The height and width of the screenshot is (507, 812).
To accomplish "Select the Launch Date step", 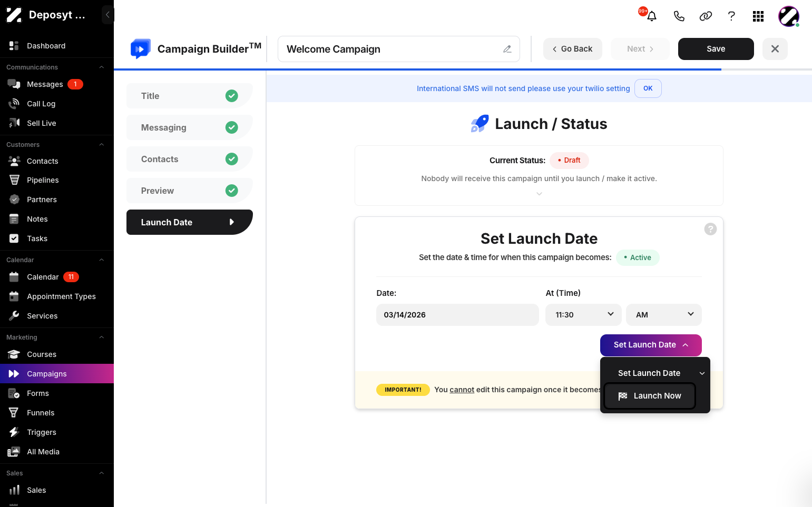I will pos(190,222).
